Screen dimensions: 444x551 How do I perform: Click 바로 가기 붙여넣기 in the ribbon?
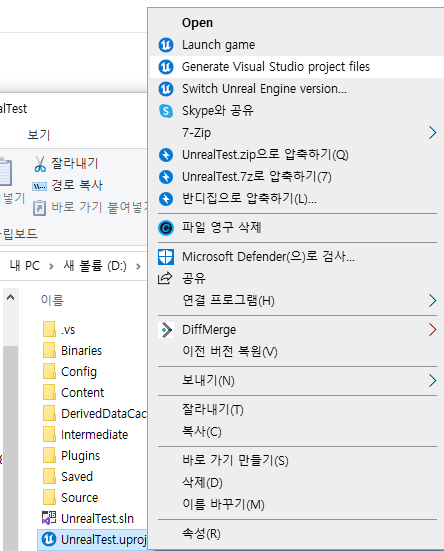coord(90,208)
